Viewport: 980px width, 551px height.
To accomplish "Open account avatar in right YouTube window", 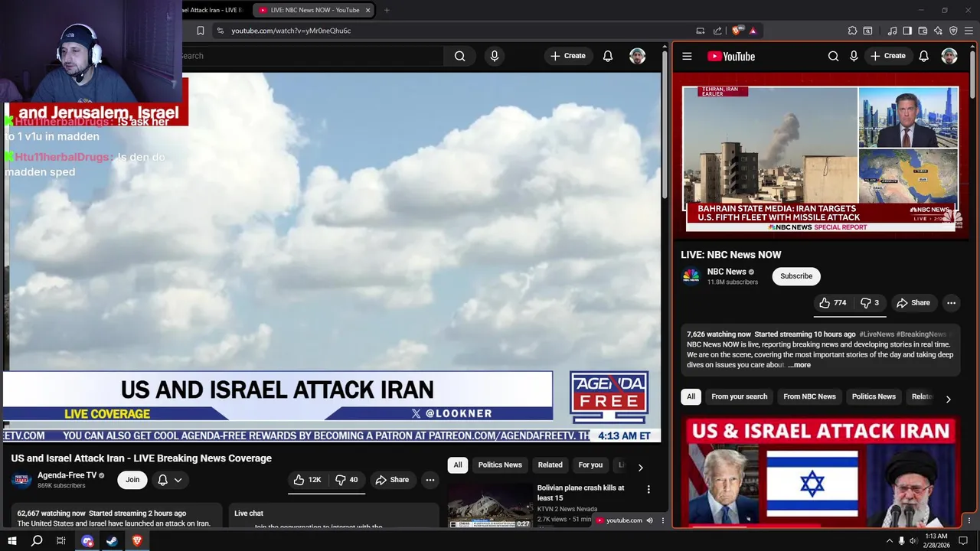I will tap(949, 56).
